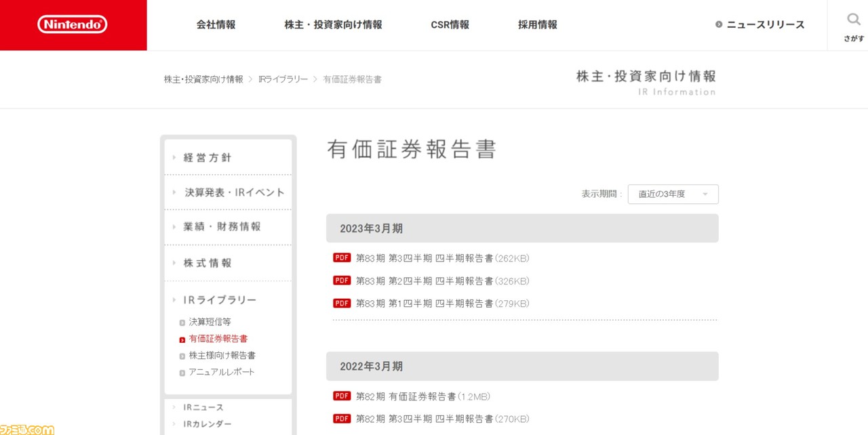
Task: Expand 株式情報 sidebar section
Action: 228,263
